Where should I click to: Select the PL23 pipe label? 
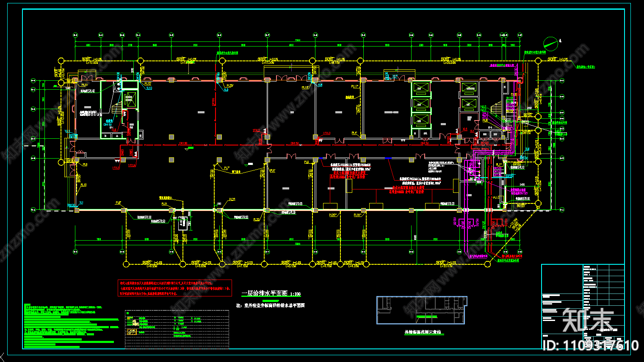click(257, 219)
